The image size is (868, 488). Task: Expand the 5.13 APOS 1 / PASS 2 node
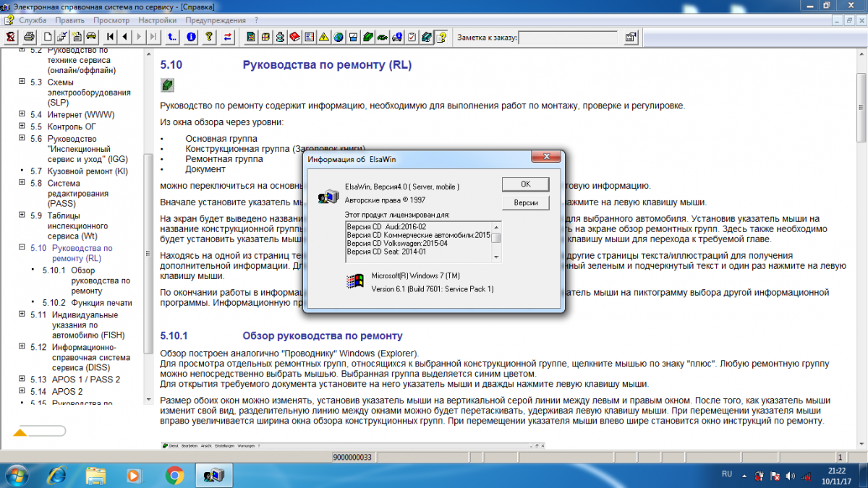point(22,379)
